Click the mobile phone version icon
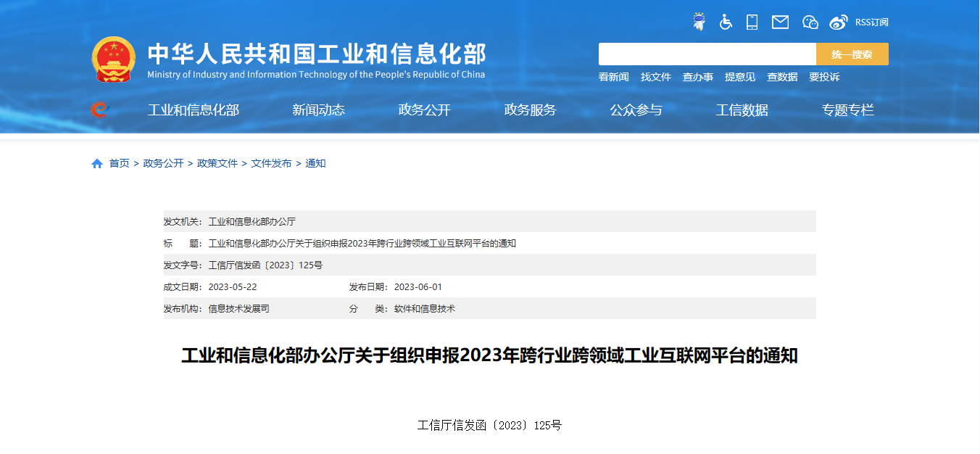This screenshot has width=980, height=454. [x=752, y=22]
